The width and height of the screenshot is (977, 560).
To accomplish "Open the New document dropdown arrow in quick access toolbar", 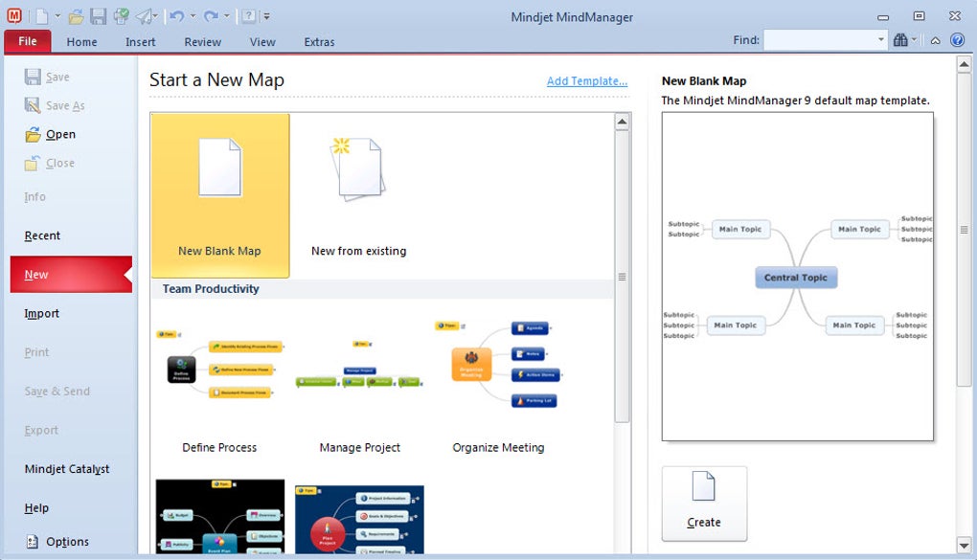I will point(57,16).
